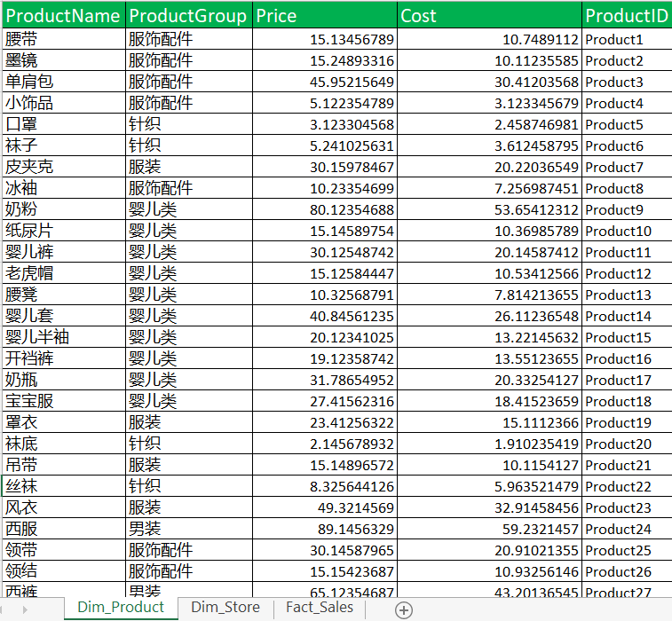The height and width of the screenshot is (621, 672).
Task: Click the cell containing 婴儿套
Action: [x=64, y=316]
